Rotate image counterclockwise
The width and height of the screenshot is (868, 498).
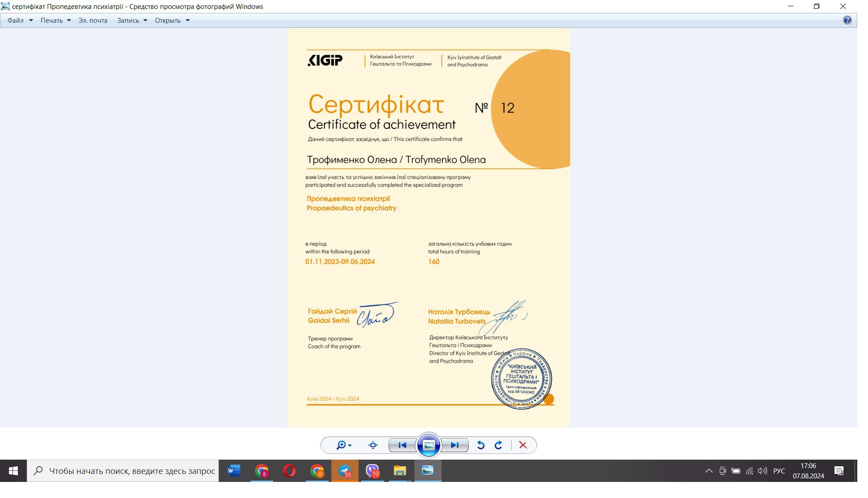pos(480,445)
